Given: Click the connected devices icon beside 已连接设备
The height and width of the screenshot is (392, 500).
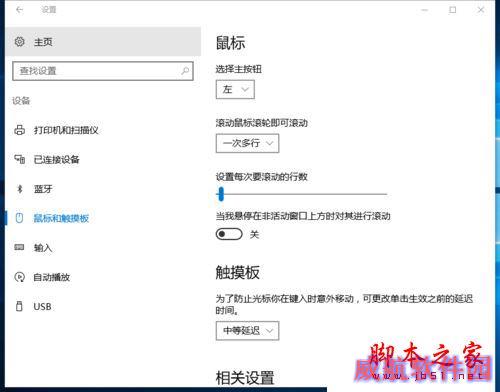Looking at the screenshot, I should click(x=19, y=159).
